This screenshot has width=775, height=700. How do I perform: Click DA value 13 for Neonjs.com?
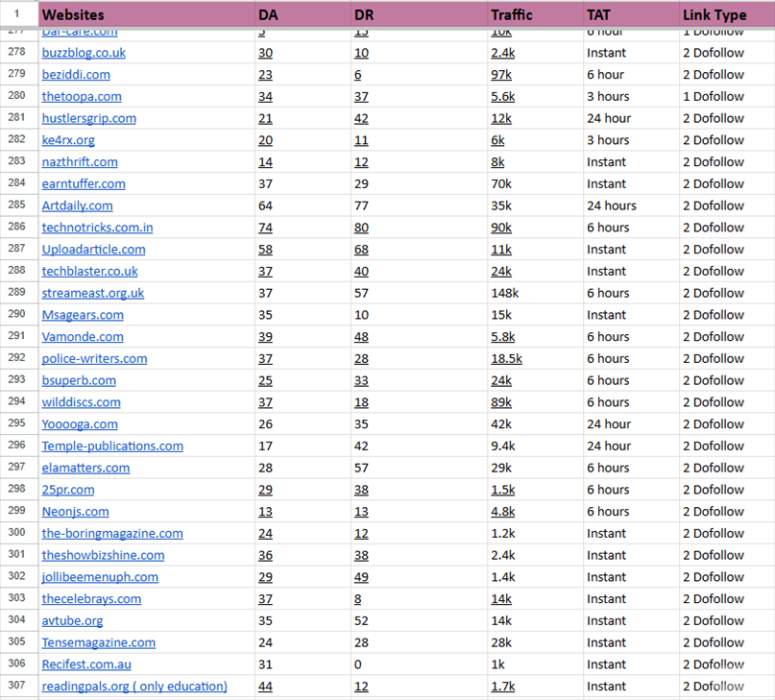tap(265, 511)
